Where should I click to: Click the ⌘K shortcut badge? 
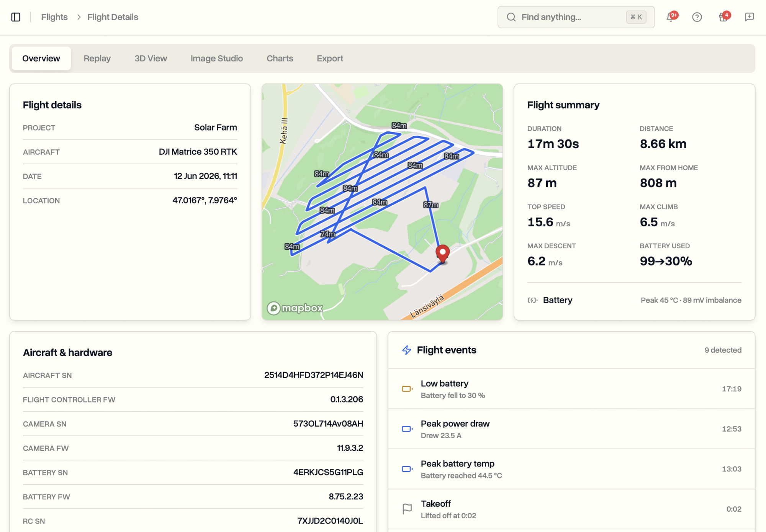(x=636, y=17)
